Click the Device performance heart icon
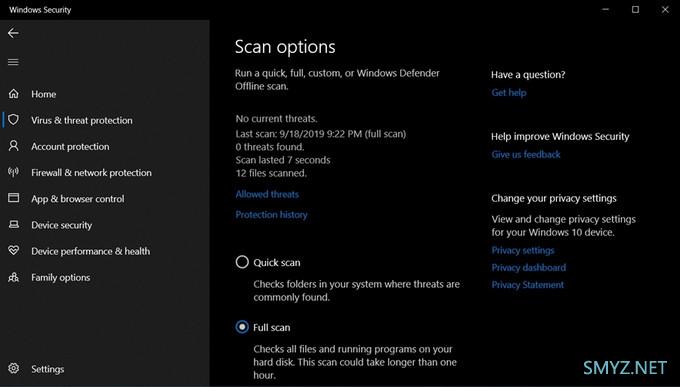 (x=13, y=251)
